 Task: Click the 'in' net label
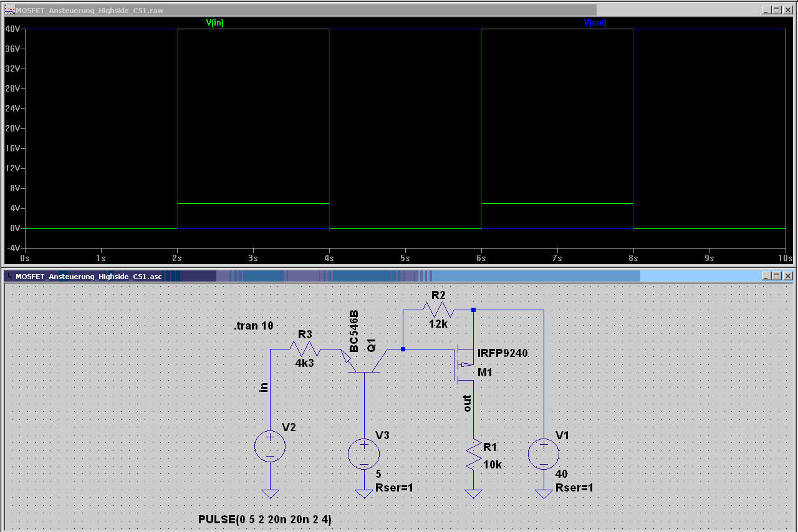click(263, 387)
